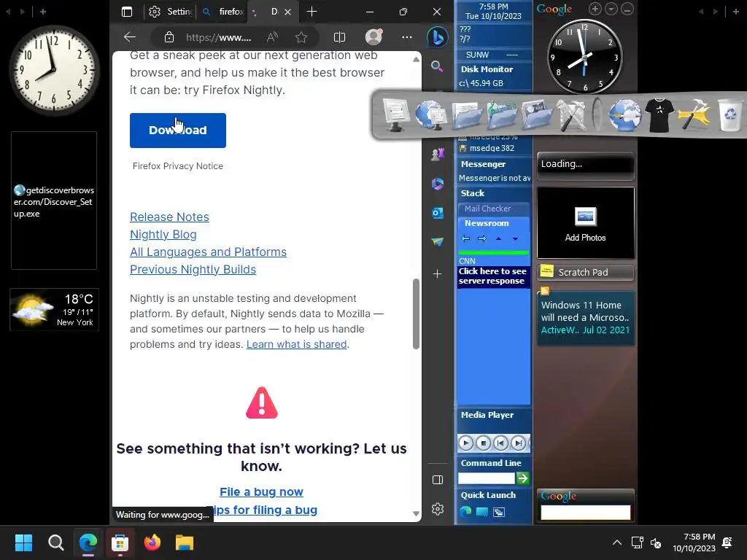This screenshot has height=560, width=747.
Task: Click the Newsroom up triangle
Action: point(499,238)
